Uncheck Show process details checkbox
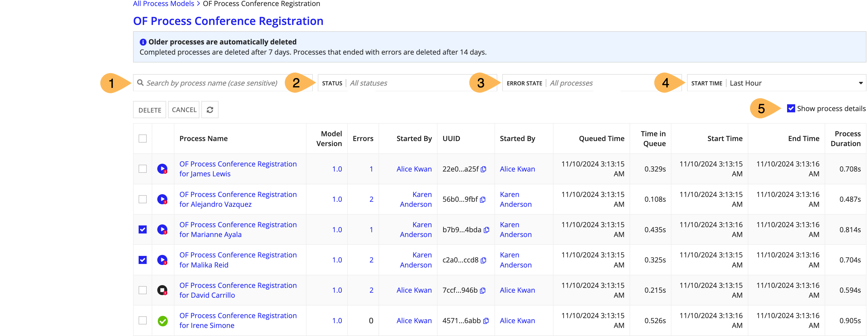This screenshot has height=336, width=868. (791, 108)
